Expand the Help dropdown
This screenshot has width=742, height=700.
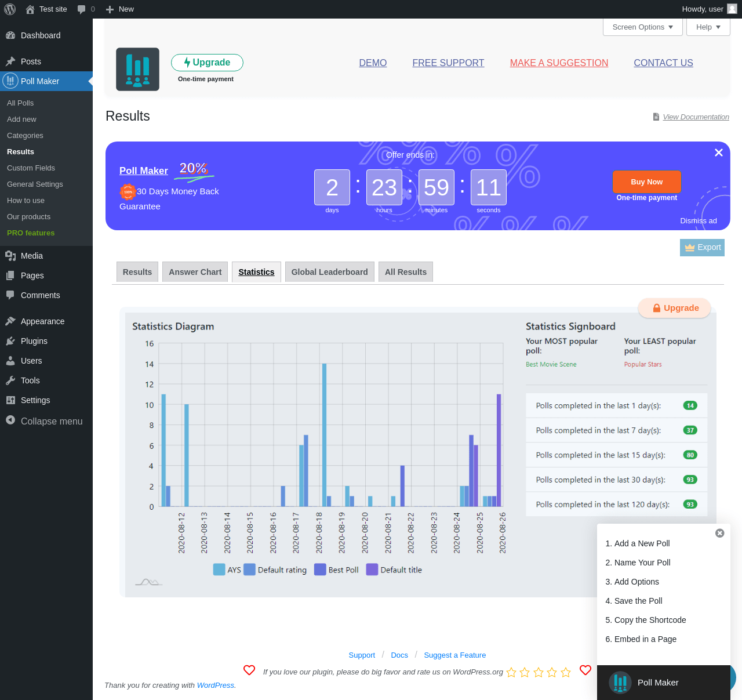[708, 27]
